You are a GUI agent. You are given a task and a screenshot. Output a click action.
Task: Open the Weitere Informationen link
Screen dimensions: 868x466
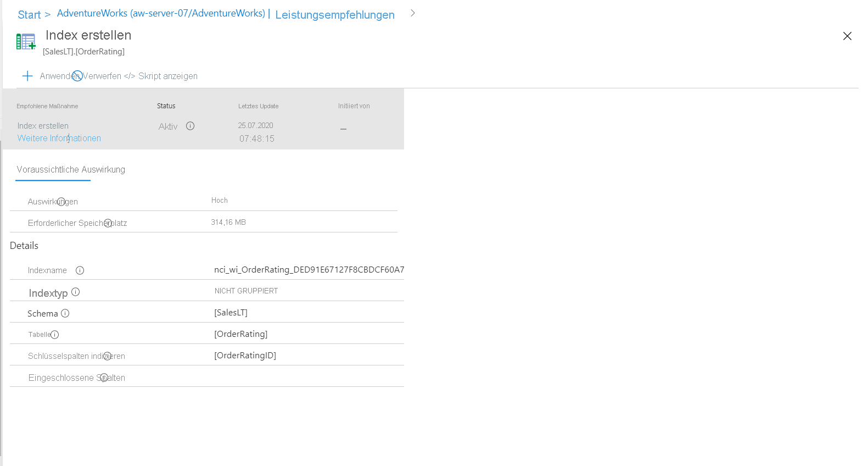[59, 138]
